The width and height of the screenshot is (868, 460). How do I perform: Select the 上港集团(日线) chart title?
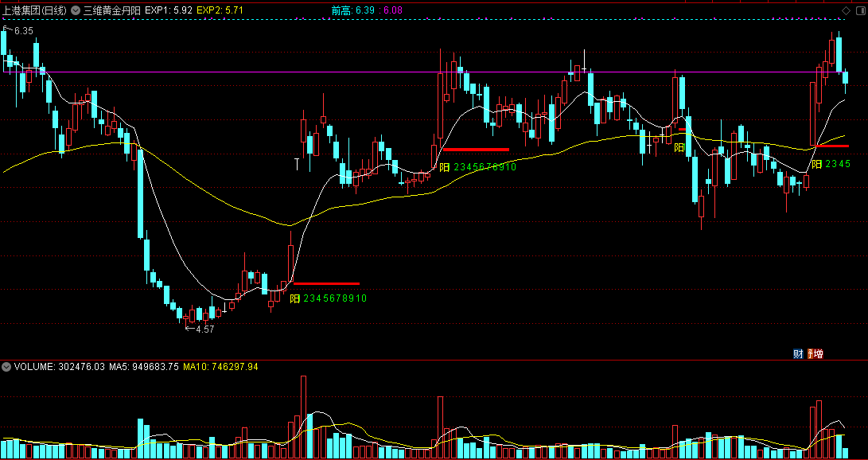35,10
